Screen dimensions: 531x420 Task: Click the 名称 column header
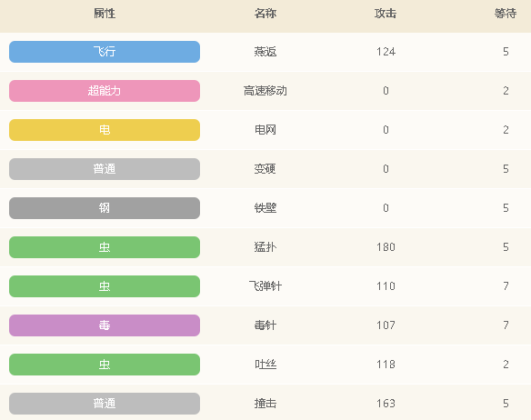[x=265, y=14]
